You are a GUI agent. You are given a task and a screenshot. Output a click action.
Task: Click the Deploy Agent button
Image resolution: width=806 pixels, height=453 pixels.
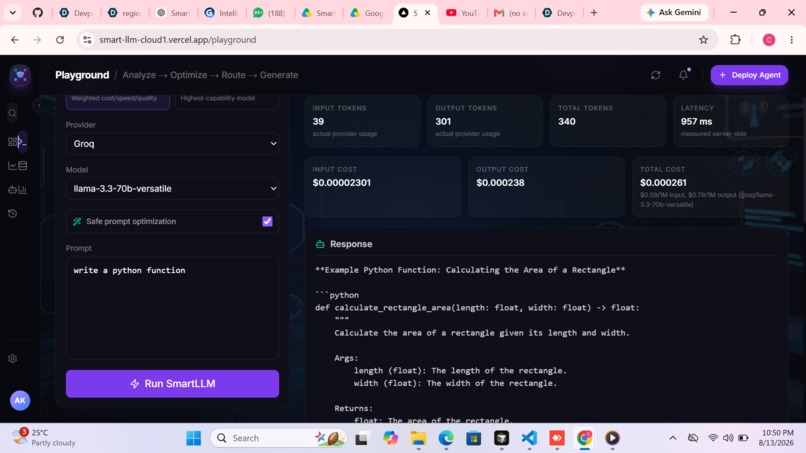749,75
